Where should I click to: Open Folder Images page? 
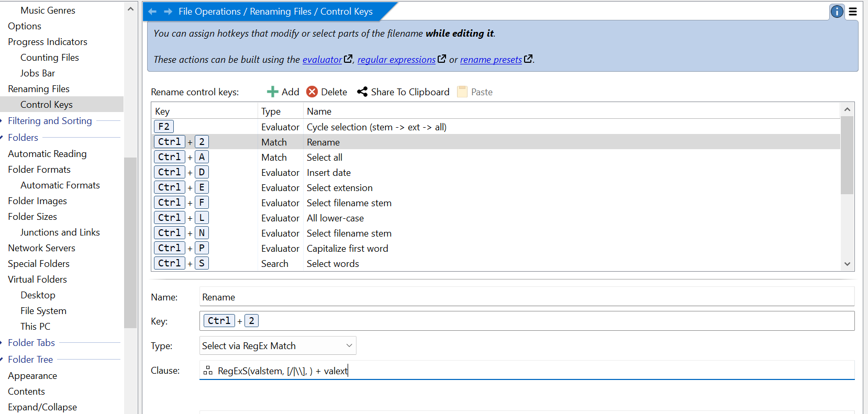[38, 201]
